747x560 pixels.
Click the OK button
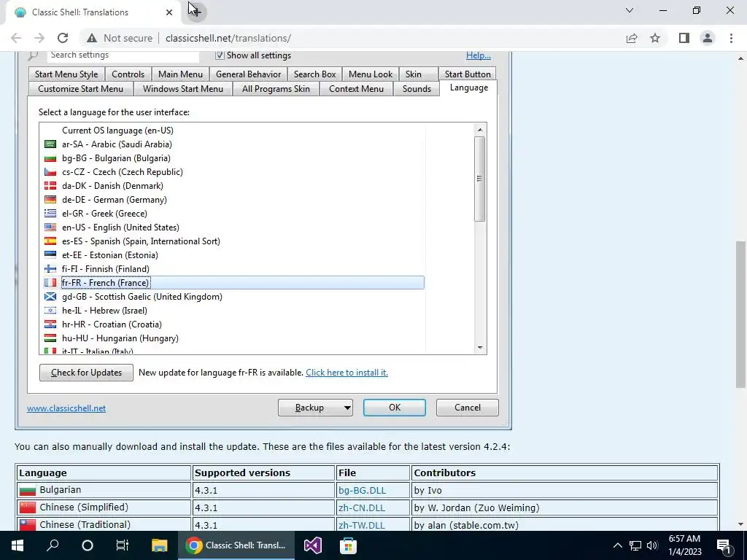click(395, 408)
